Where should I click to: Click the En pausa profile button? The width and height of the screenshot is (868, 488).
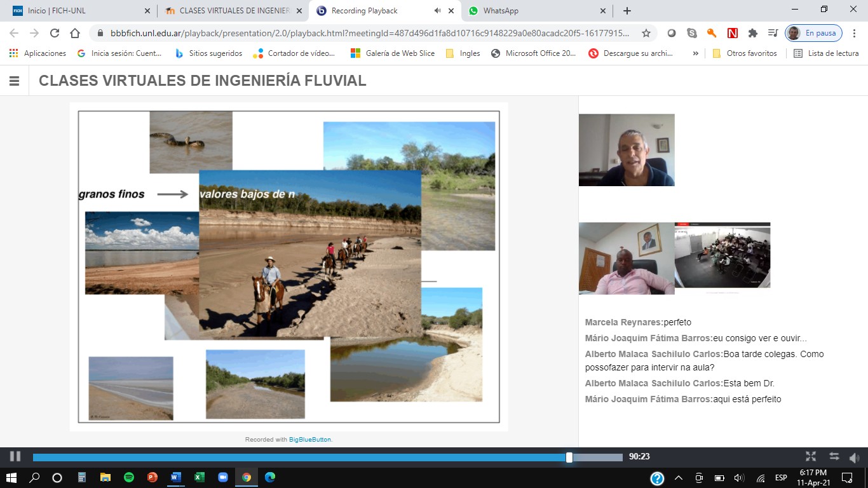tap(813, 33)
